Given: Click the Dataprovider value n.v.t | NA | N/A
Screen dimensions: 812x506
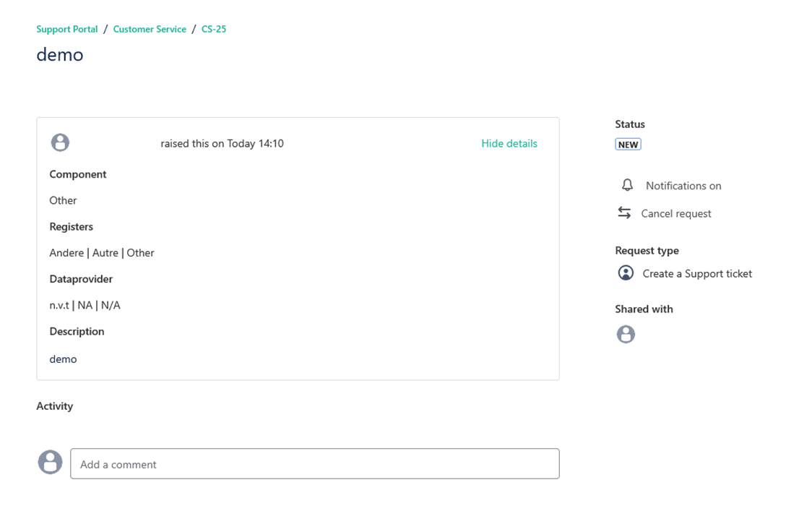Looking at the screenshot, I should [85, 305].
